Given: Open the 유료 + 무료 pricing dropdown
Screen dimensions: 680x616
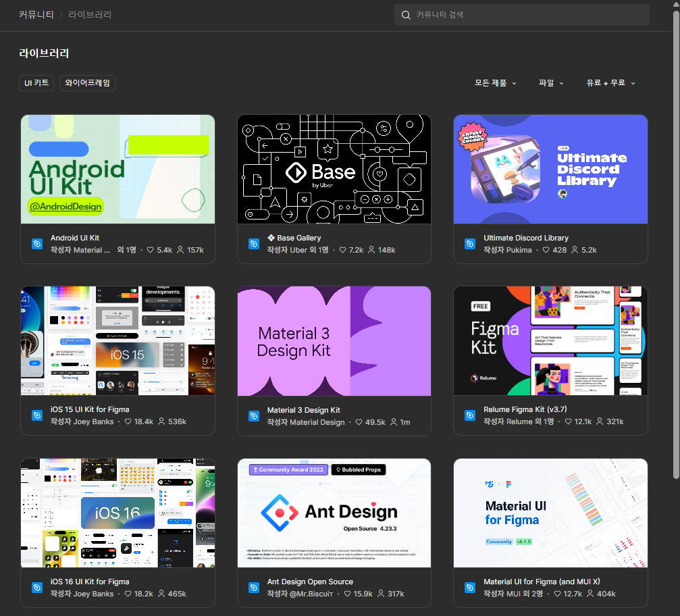Looking at the screenshot, I should 610,83.
